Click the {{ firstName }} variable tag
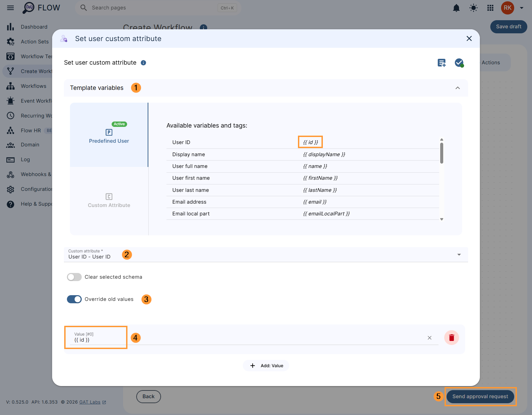The image size is (532, 415). [x=320, y=178]
